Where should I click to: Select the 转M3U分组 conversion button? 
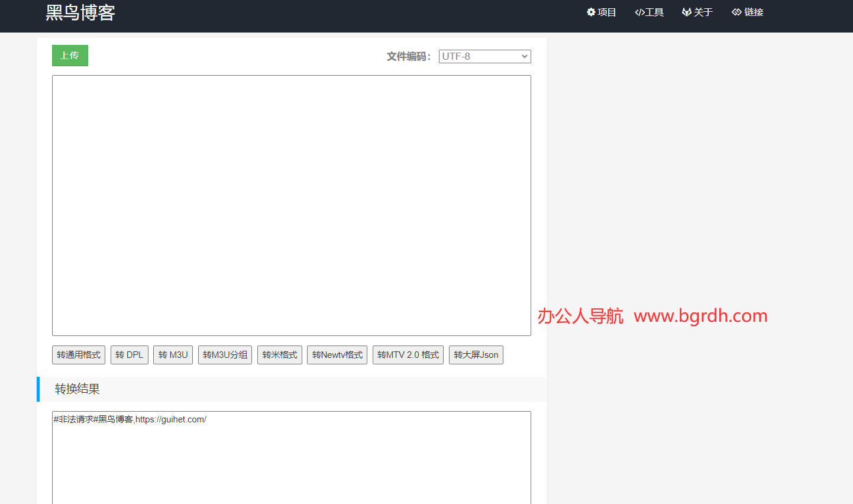pyautogui.click(x=225, y=355)
